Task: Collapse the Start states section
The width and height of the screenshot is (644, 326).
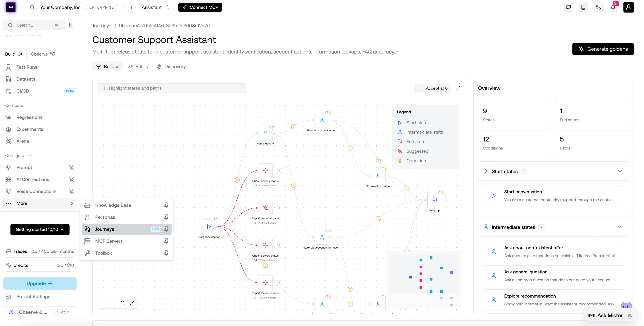Action: coord(620,171)
